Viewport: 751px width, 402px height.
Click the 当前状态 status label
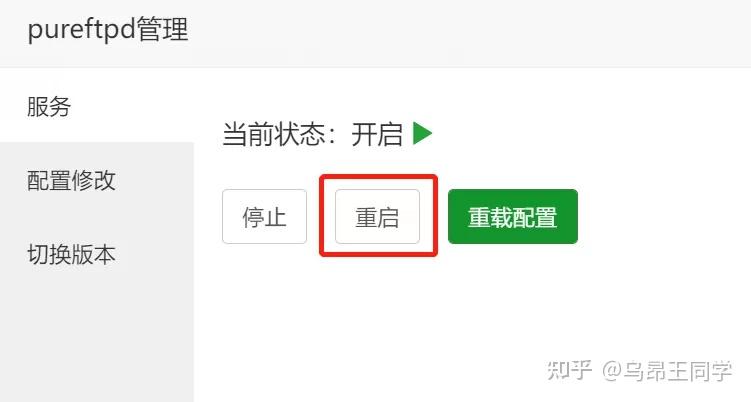pos(274,134)
